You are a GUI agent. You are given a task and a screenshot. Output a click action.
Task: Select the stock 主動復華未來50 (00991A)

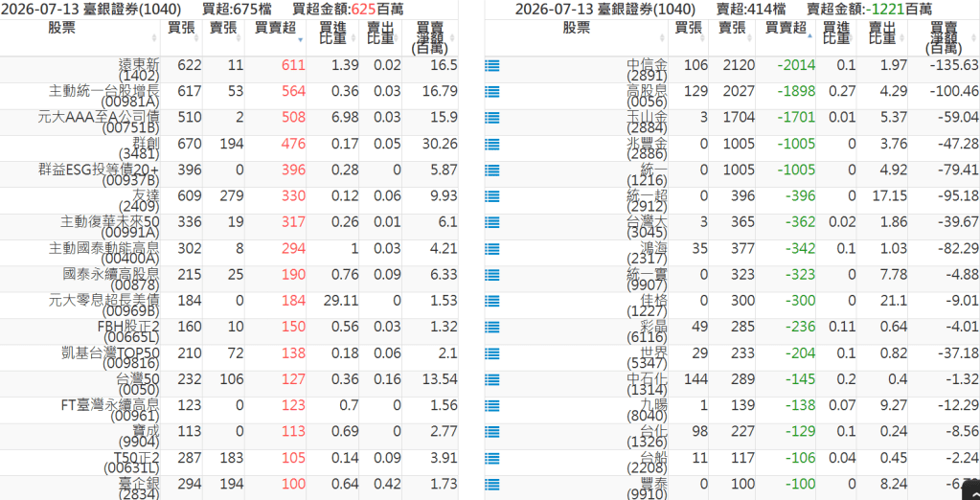click(110, 228)
